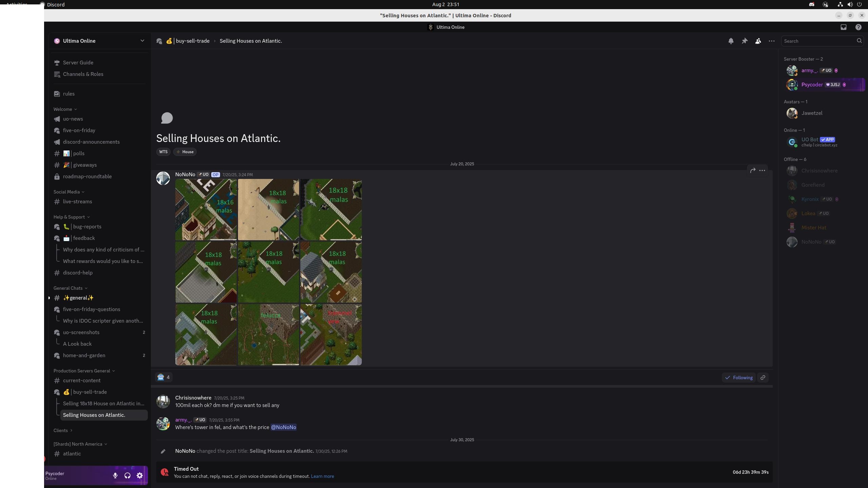Open the giveaways channel

point(99,165)
